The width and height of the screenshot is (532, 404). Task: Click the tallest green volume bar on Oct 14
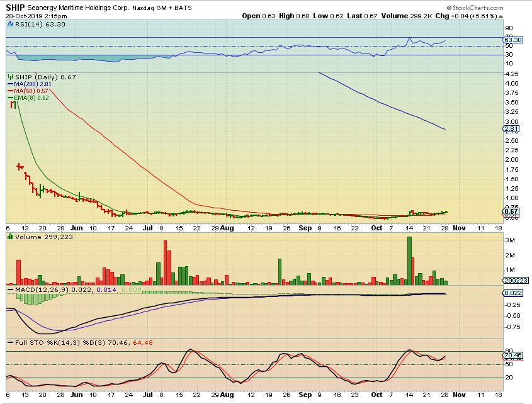click(409, 261)
